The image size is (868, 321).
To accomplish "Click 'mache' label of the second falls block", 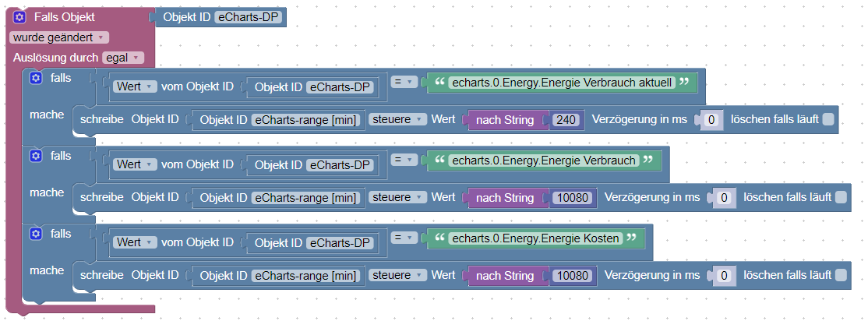I will coord(47,192).
